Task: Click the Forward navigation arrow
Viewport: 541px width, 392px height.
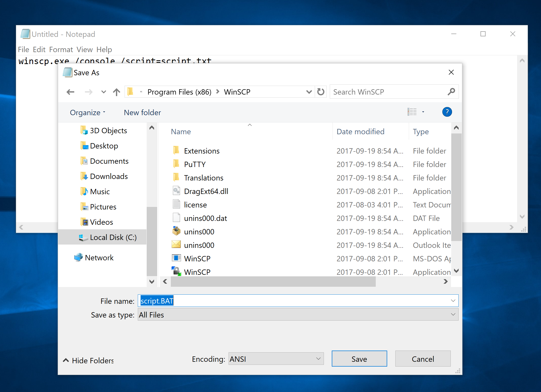Action: [88, 92]
